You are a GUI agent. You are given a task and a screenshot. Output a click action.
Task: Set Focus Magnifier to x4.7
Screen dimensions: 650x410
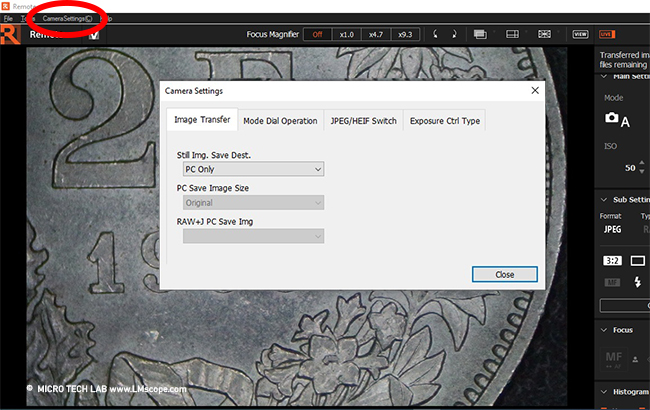(376, 34)
